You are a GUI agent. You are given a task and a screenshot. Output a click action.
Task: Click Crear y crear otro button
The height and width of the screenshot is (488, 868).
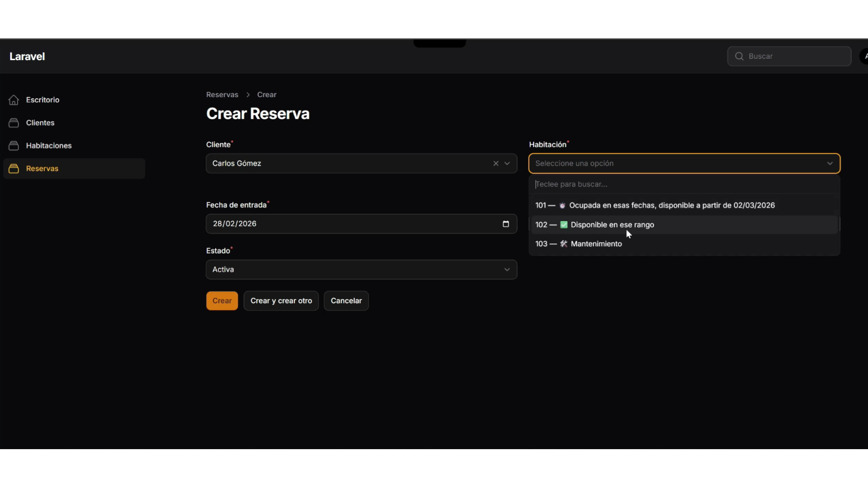[x=281, y=301]
